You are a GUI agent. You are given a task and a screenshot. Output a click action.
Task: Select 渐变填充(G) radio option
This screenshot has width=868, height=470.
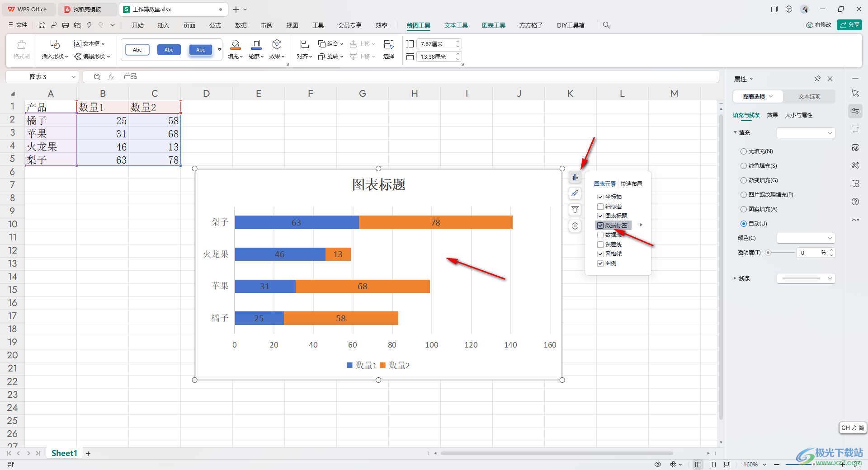744,180
